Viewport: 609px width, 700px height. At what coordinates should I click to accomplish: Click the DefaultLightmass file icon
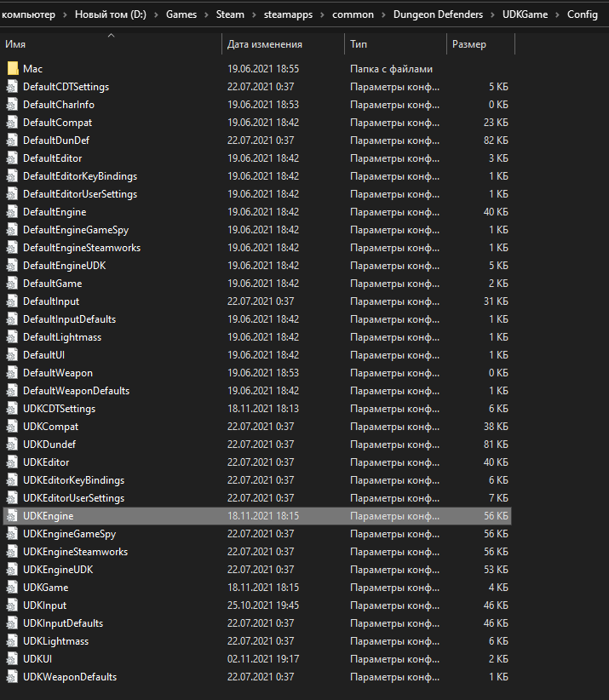click(x=13, y=337)
